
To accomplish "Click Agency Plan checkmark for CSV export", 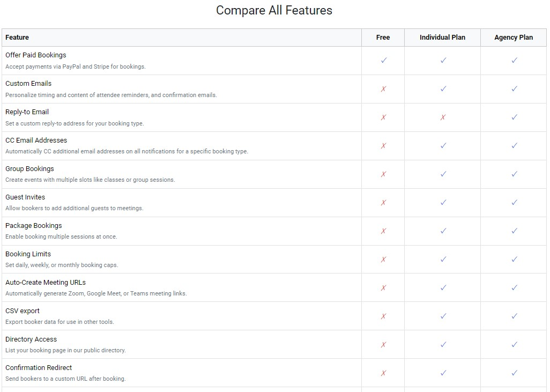I will (514, 316).
